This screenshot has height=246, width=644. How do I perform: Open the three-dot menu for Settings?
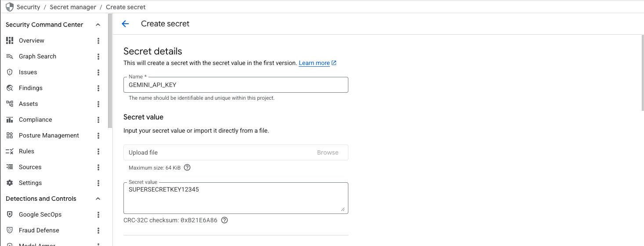98,183
